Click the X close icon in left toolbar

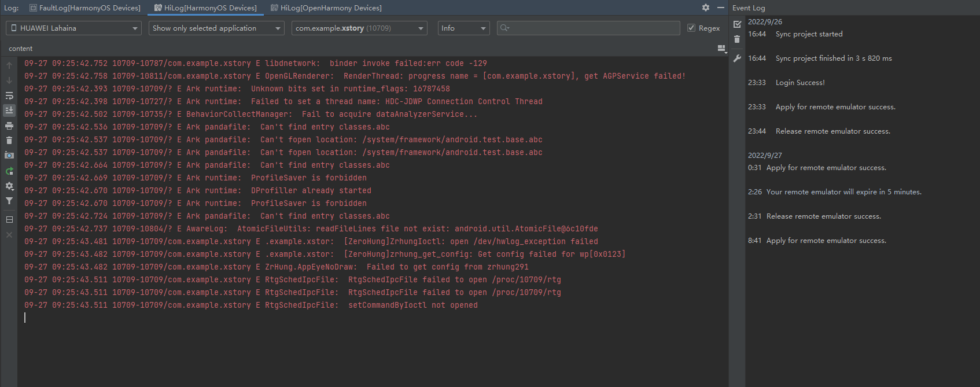click(9, 235)
